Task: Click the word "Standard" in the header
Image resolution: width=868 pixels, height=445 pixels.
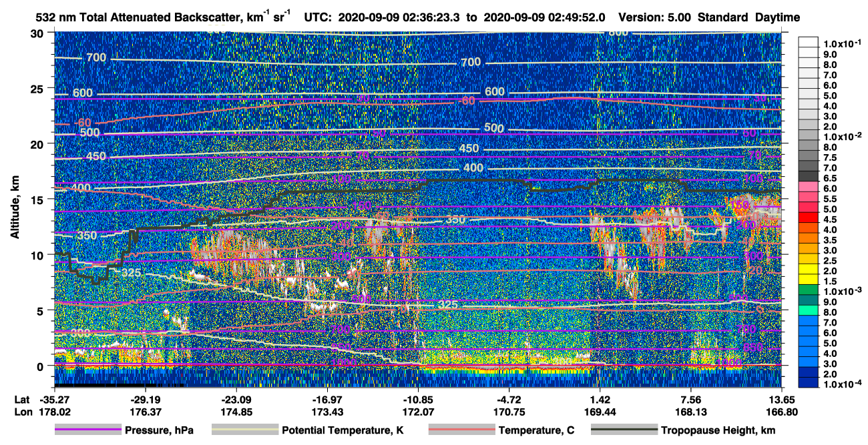Action: click(x=724, y=17)
